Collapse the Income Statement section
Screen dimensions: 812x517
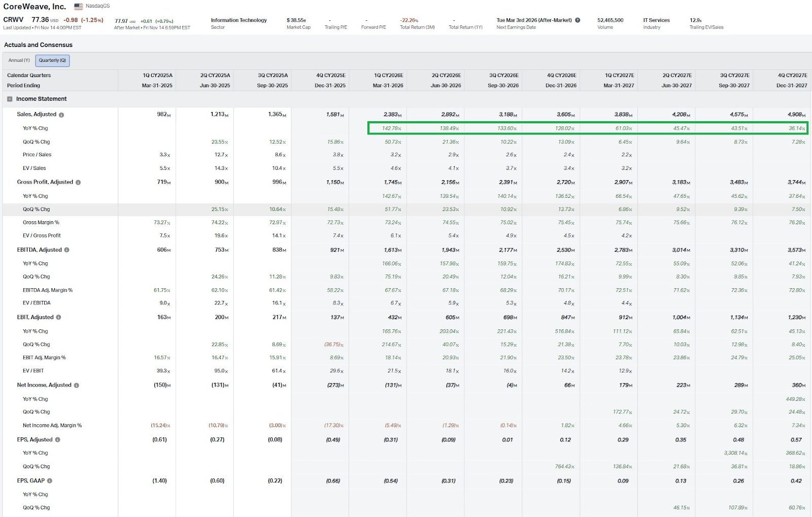click(10, 99)
